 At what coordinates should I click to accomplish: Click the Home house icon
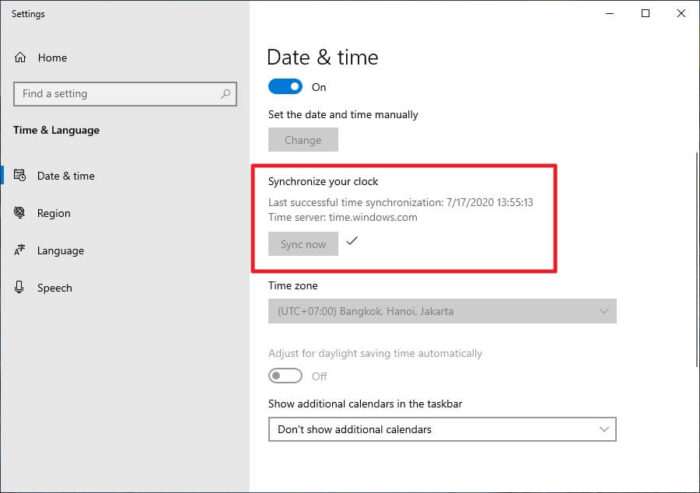20,58
